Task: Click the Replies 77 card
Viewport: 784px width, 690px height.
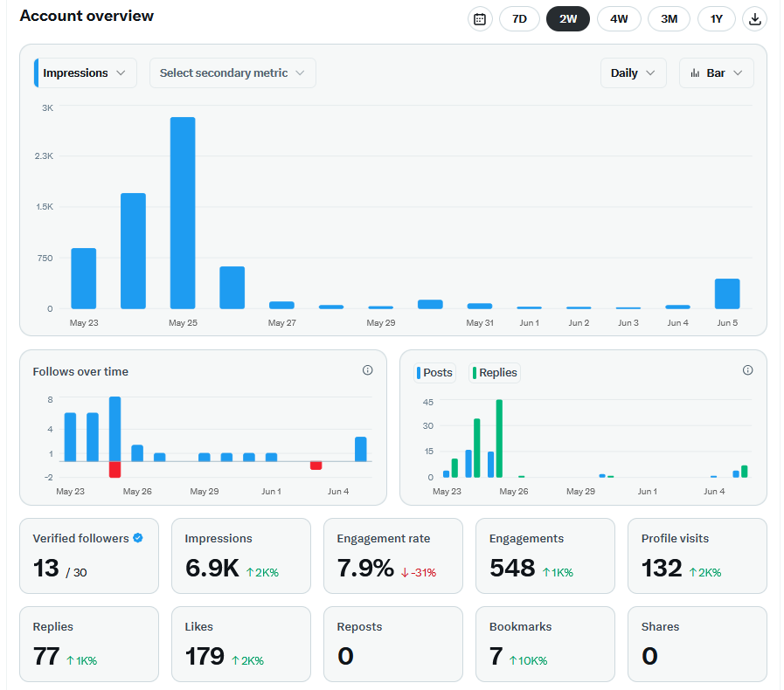Action: point(89,644)
